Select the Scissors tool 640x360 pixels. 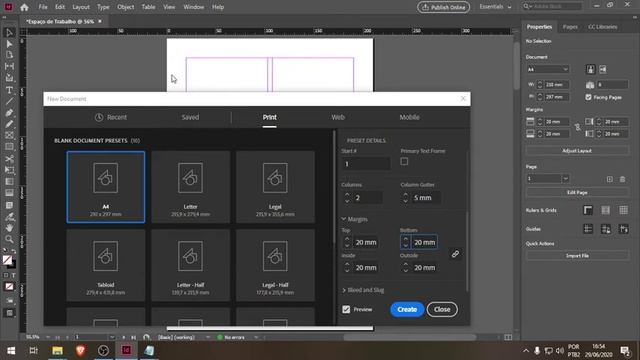pyautogui.click(x=9, y=159)
